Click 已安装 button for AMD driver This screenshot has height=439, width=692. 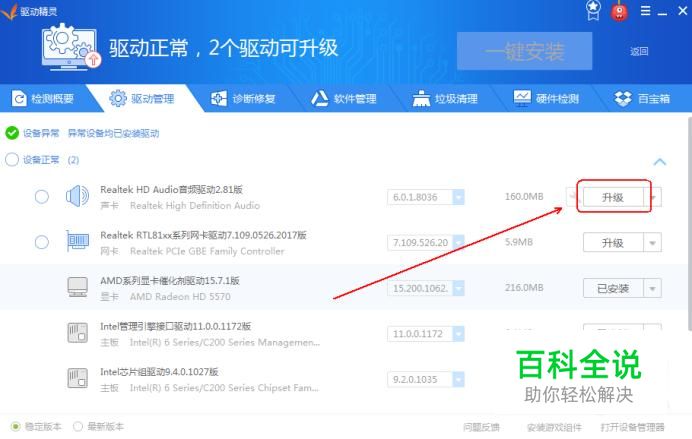(613, 289)
